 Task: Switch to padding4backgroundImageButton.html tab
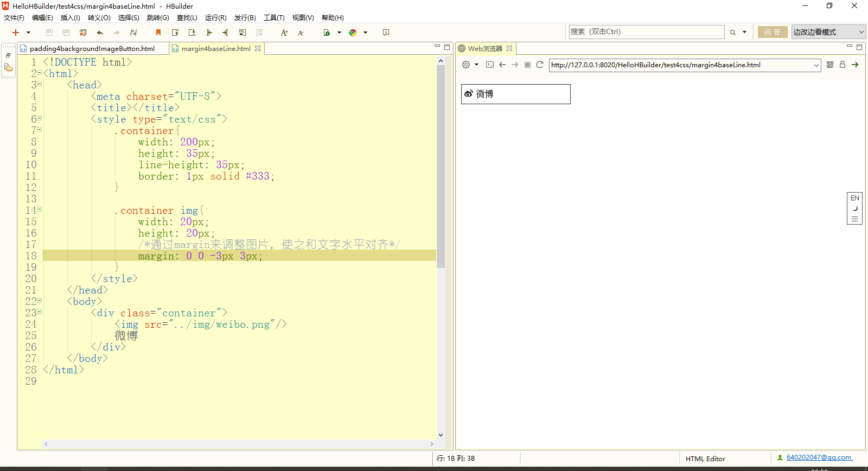(x=92, y=48)
